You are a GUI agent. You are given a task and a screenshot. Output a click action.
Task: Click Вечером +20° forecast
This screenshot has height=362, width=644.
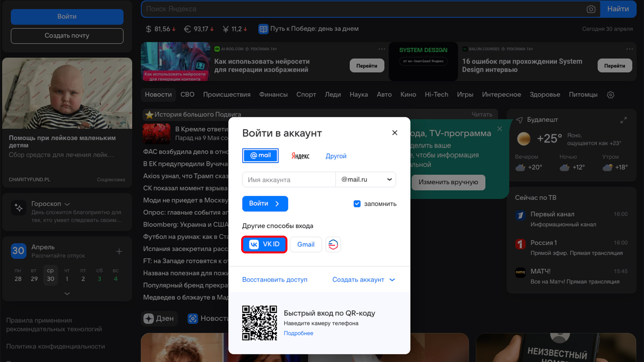click(x=529, y=163)
